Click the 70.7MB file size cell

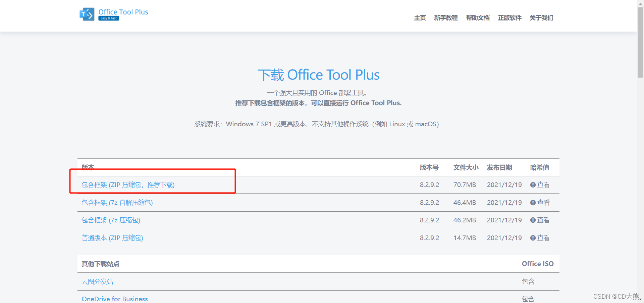(465, 185)
